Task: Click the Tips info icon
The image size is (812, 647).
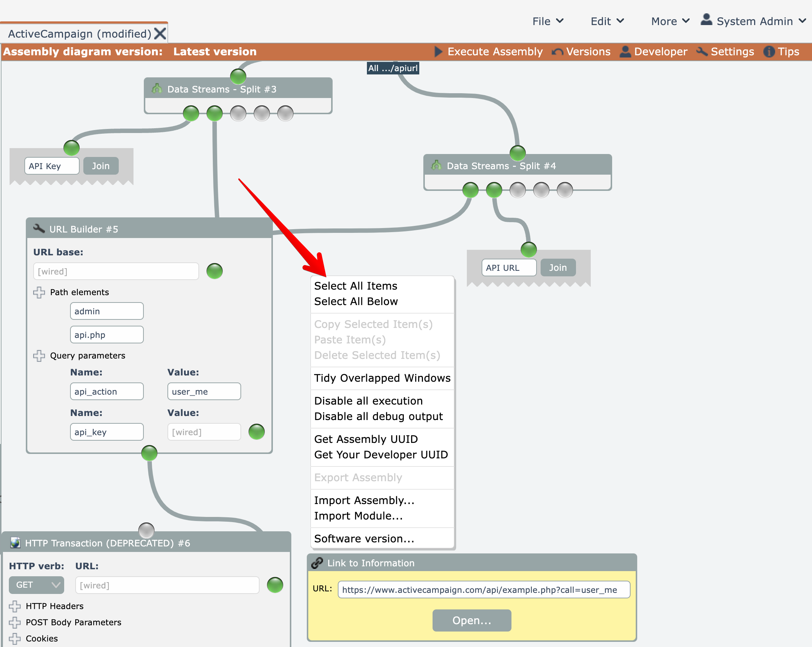Action: coord(769,52)
